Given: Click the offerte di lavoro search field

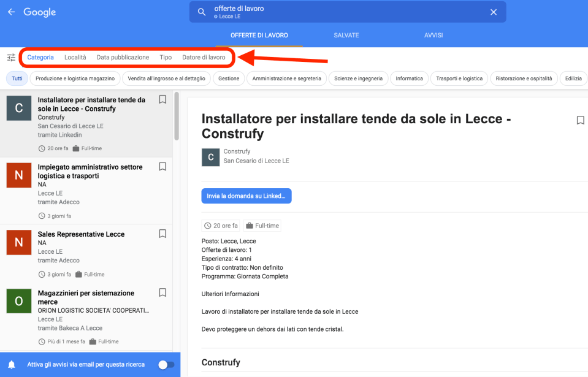Looking at the screenshot, I should 343,12.
